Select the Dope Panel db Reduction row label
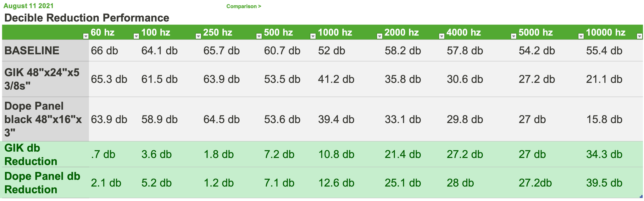 (x=46, y=183)
